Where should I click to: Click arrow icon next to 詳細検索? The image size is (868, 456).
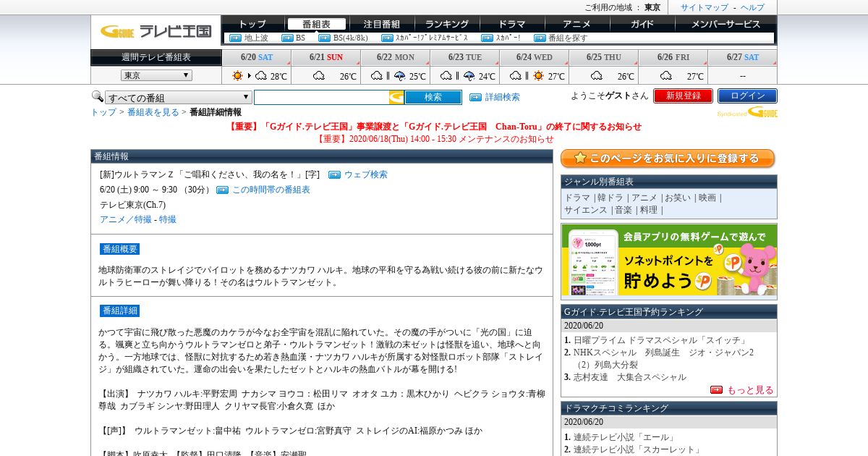click(x=475, y=97)
